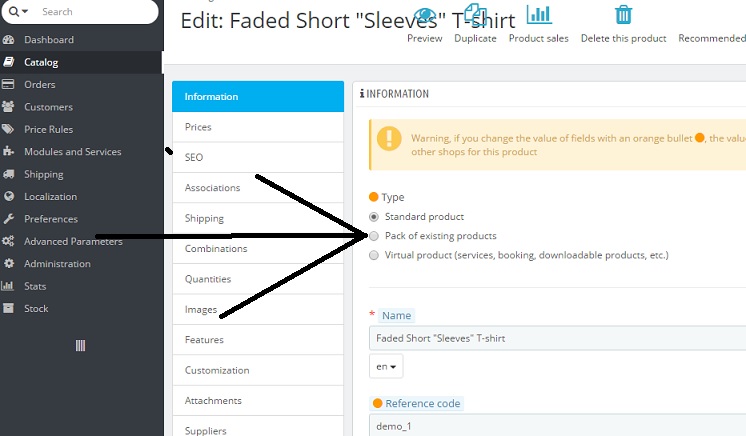Image resolution: width=746 pixels, height=436 pixels.
Task: Click the Dashboard icon in sidebar
Action: point(9,40)
